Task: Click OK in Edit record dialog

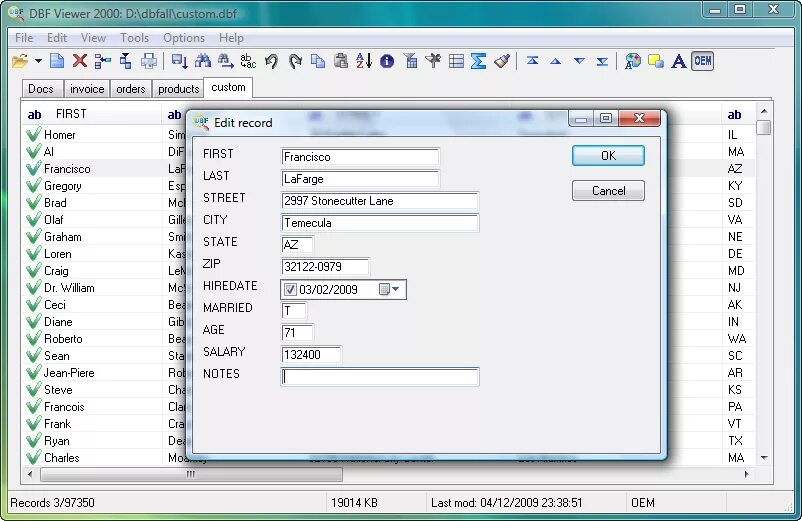Action: pos(608,155)
